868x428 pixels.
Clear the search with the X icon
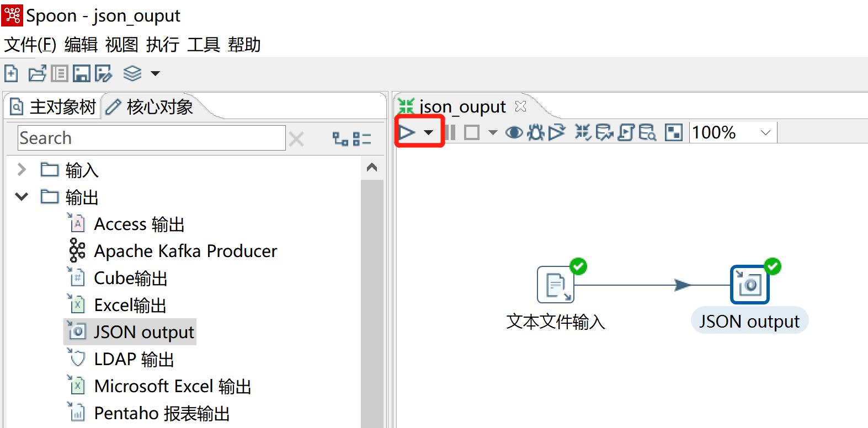point(296,139)
